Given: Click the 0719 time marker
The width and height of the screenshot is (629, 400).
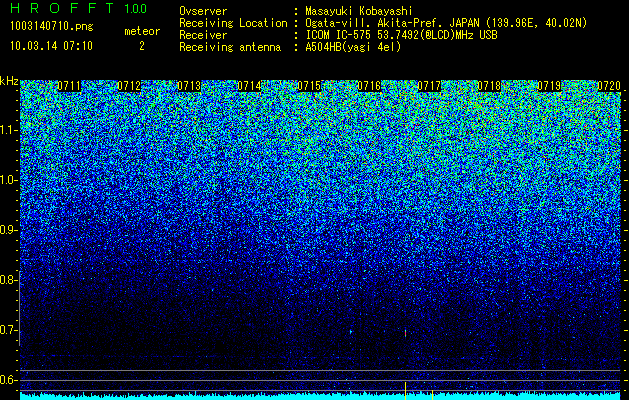Looking at the screenshot, I should coord(549,86).
